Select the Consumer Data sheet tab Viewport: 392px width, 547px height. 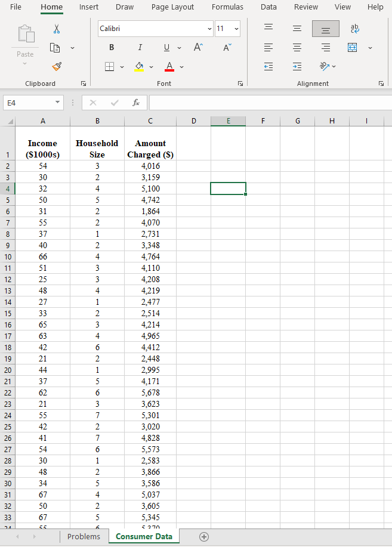pos(144,536)
